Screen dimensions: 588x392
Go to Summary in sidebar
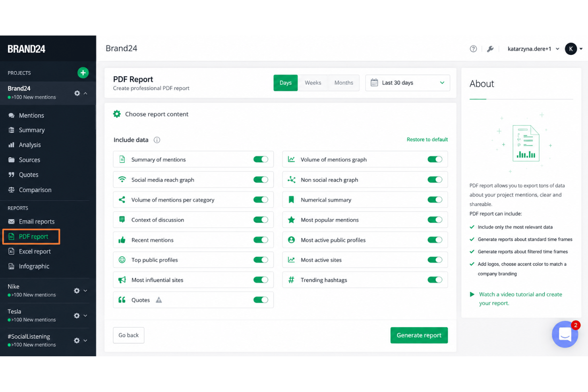pyautogui.click(x=32, y=130)
